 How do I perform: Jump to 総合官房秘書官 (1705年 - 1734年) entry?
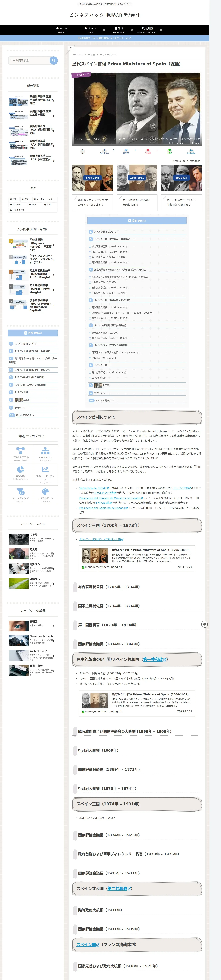110,246
